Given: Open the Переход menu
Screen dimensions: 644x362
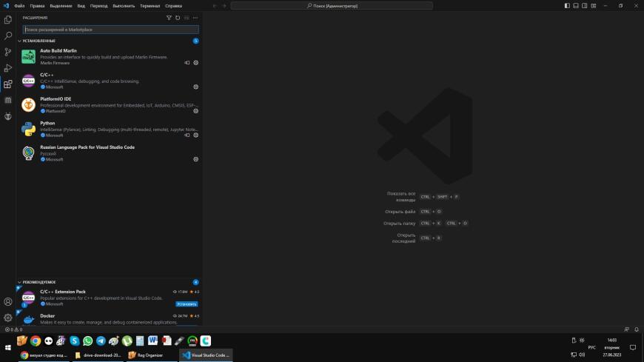Looking at the screenshot, I should point(98,6).
